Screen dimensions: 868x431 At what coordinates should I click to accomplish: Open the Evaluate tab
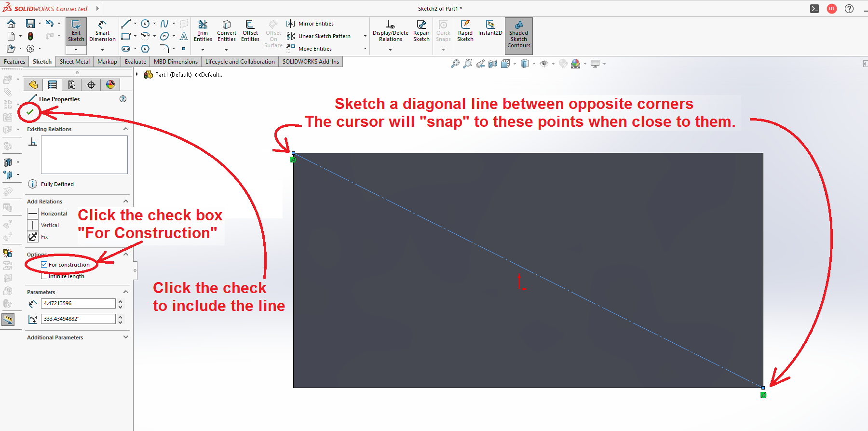(x=135, y=62)
